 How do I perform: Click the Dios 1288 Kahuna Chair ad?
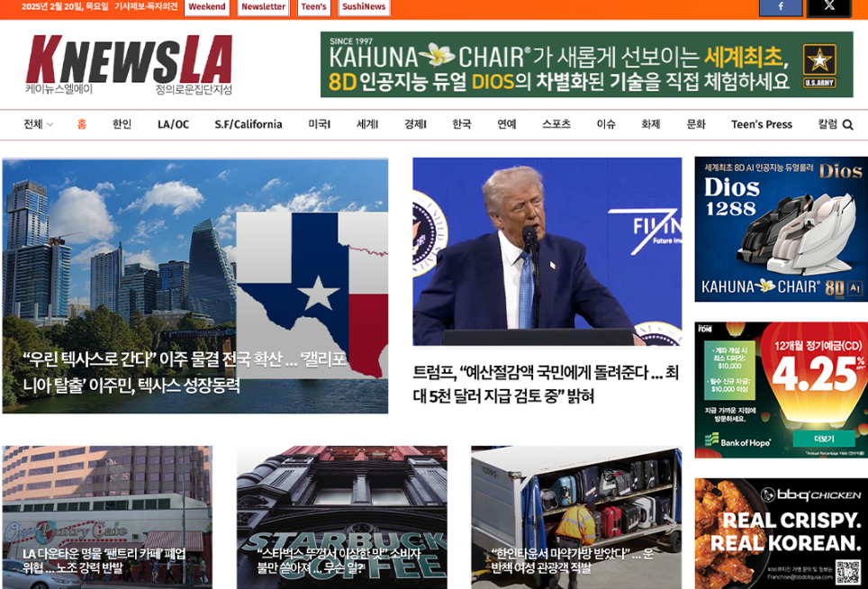click(x=780, y=230)
